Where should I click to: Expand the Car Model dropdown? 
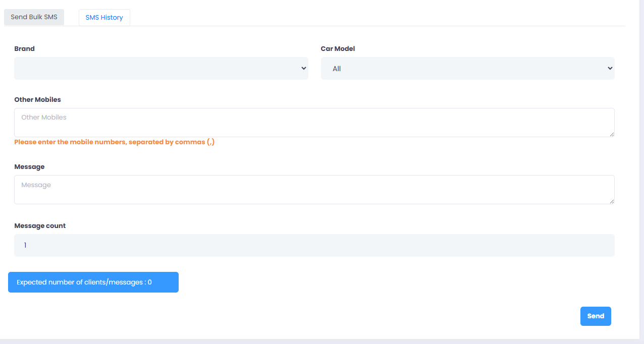[467, 68]
